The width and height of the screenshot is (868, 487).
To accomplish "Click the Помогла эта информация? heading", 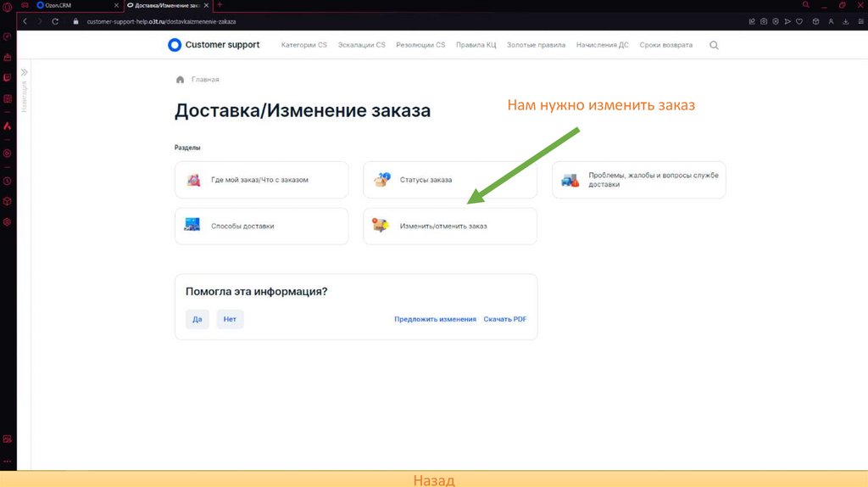I will point(256,291).
